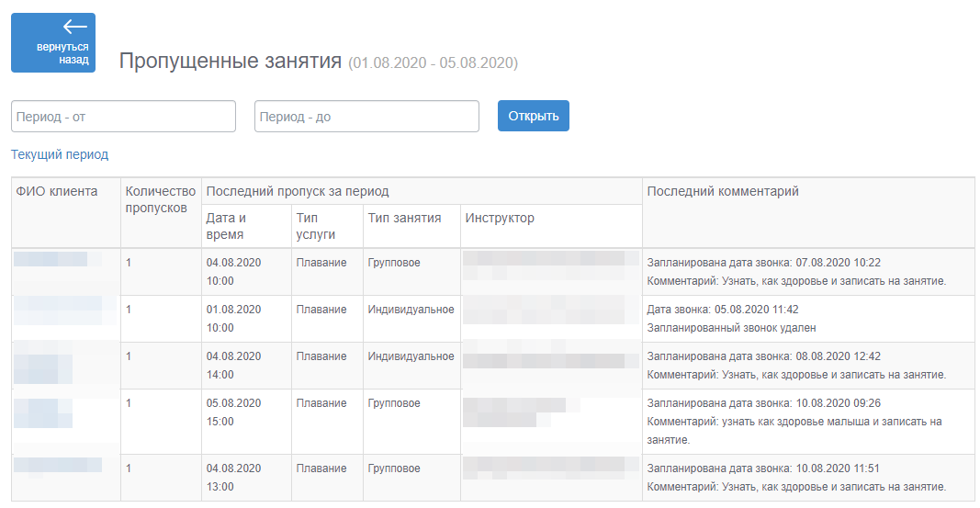Image resolution: width=980 pixels, height=508 pixels.
Task: Click the 'Запланированный звонок удален' comment
Action: [x=731, y=327]
